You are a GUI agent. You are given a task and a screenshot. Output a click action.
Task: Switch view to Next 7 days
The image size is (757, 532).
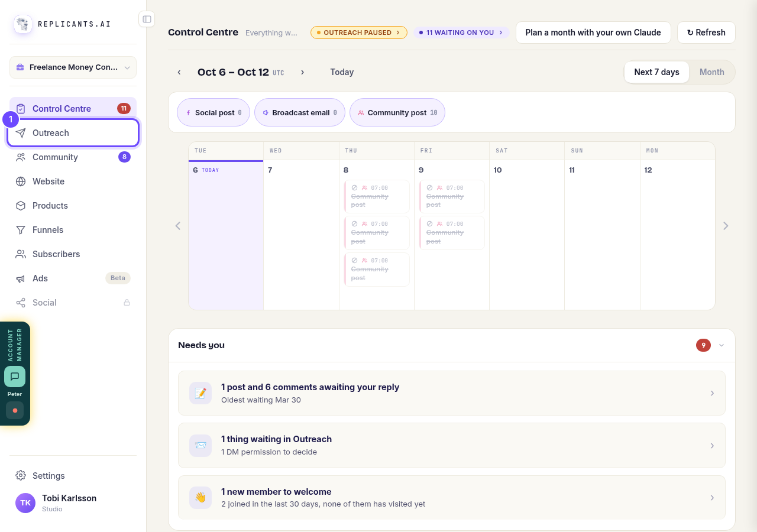point(656,72)
